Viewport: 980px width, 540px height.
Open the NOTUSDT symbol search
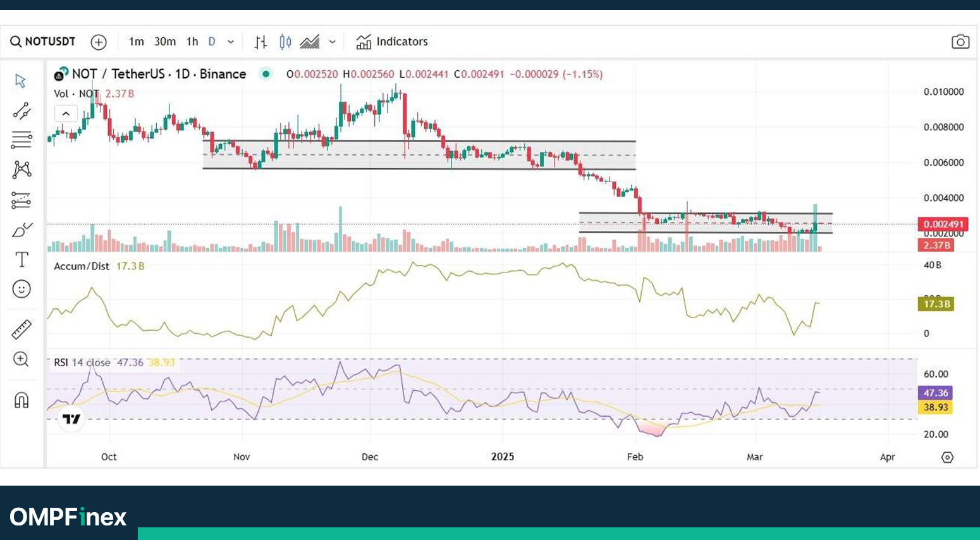42,42
